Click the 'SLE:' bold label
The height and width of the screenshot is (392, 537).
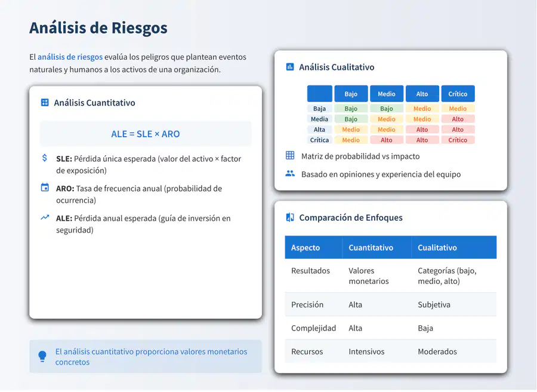pos(64,159)
